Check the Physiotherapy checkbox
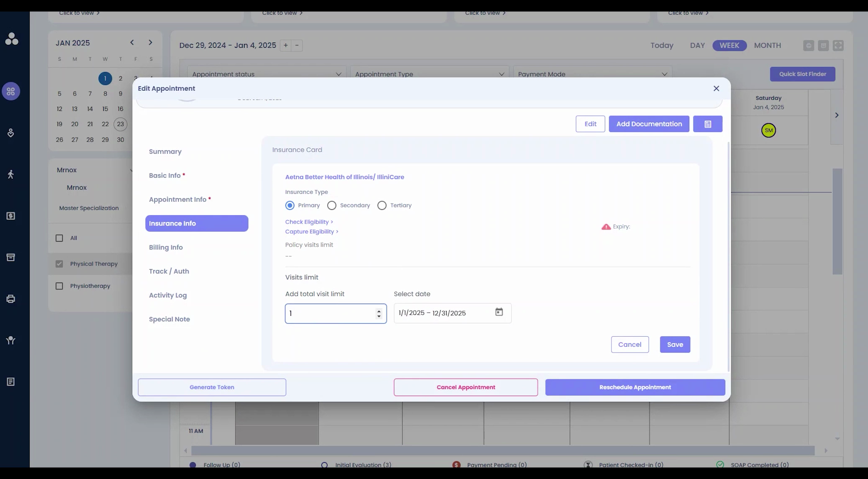 pyautogui.click(x=59, y=286)
